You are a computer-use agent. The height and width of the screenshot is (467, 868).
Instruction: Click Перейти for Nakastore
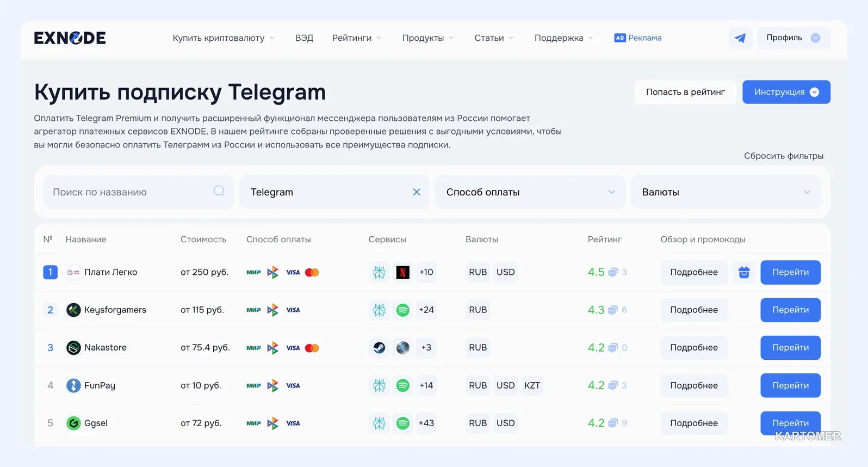click(790, 348)
